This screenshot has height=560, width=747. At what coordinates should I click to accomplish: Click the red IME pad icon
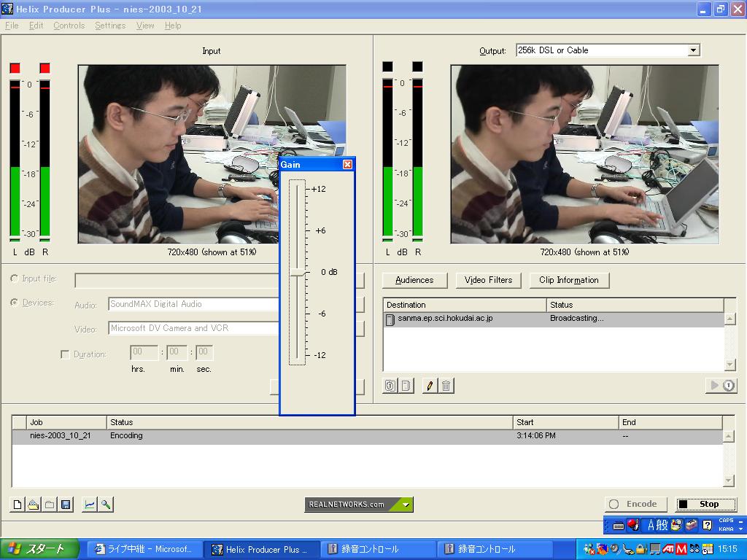coord(632,525)
